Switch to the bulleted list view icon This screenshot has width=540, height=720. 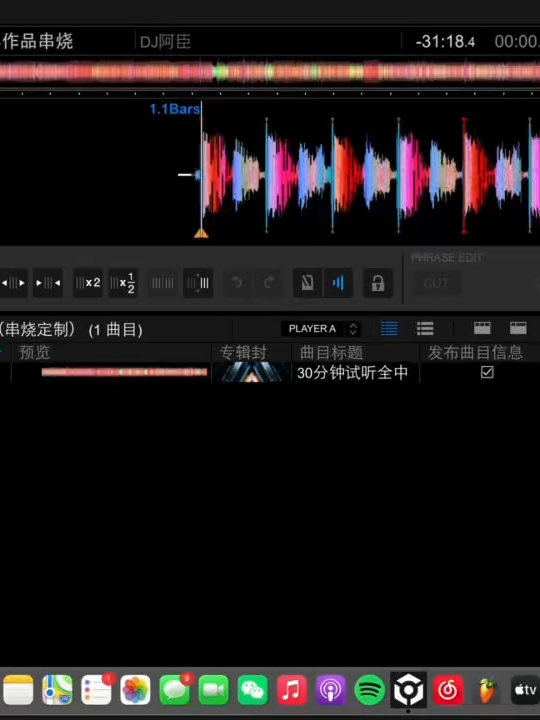coord(425,328)
